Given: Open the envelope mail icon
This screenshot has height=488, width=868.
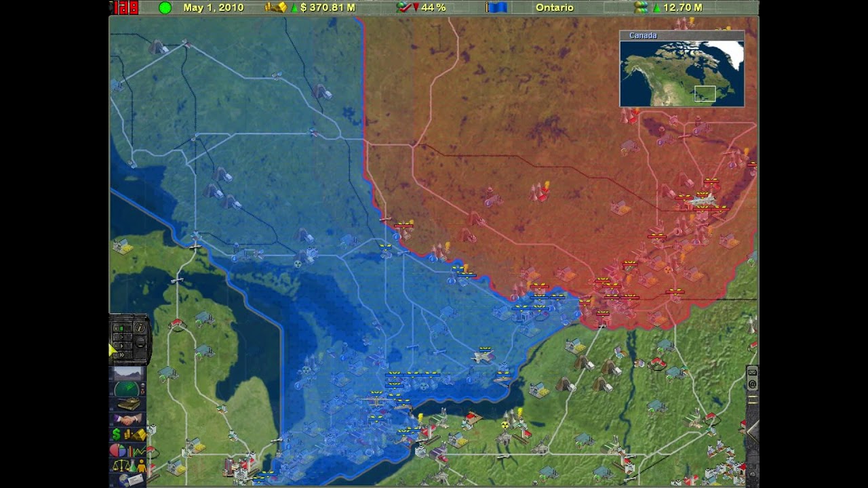Looking at the screenshot, I should pyautogui.click(x=752, y=373).
